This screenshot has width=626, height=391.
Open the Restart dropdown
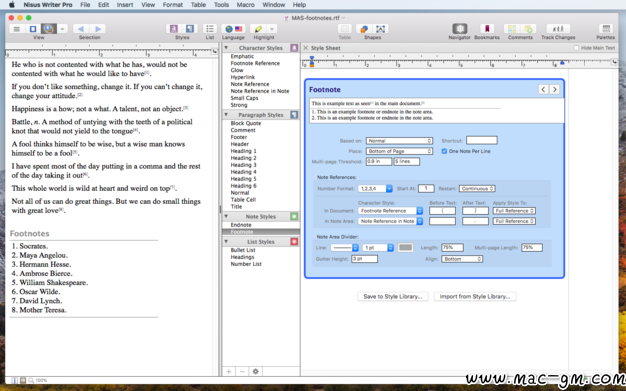pyautogui.click(x=477, y=189)
